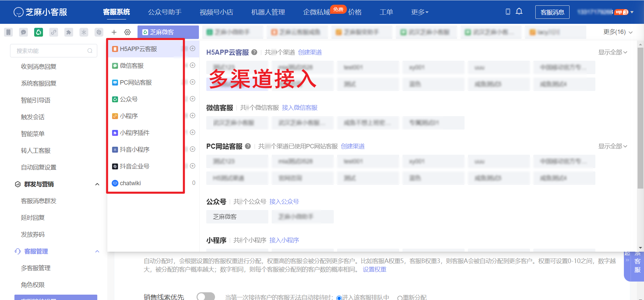Screen dimensions: 644x300
Task: Open 智能引导语 in sidebar
Action: [x=36, y=100]
